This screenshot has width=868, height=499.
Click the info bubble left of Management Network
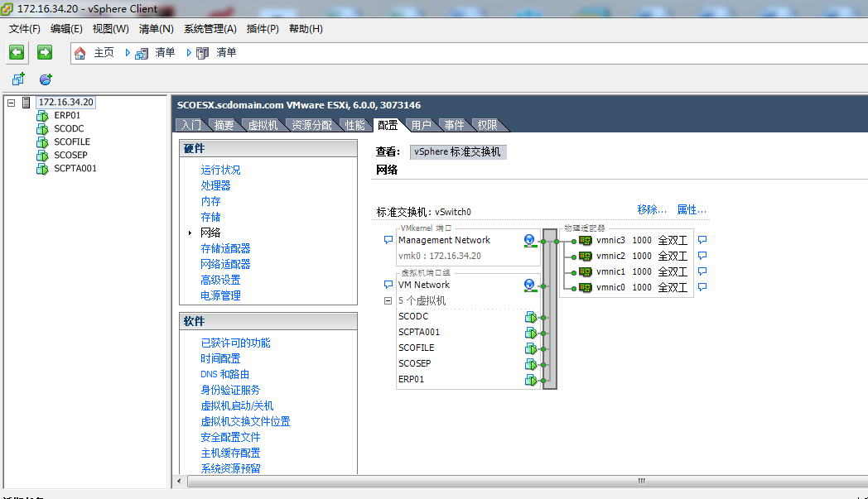[x=388, y=240]
